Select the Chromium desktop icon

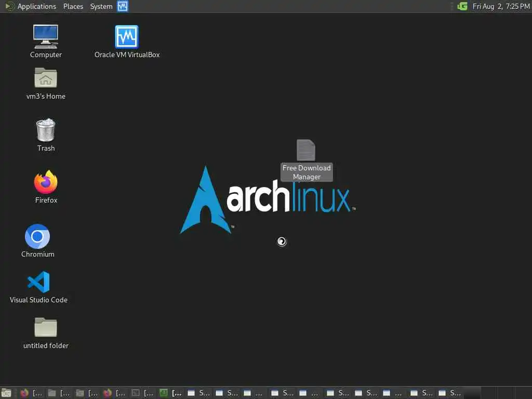point(37,241)
